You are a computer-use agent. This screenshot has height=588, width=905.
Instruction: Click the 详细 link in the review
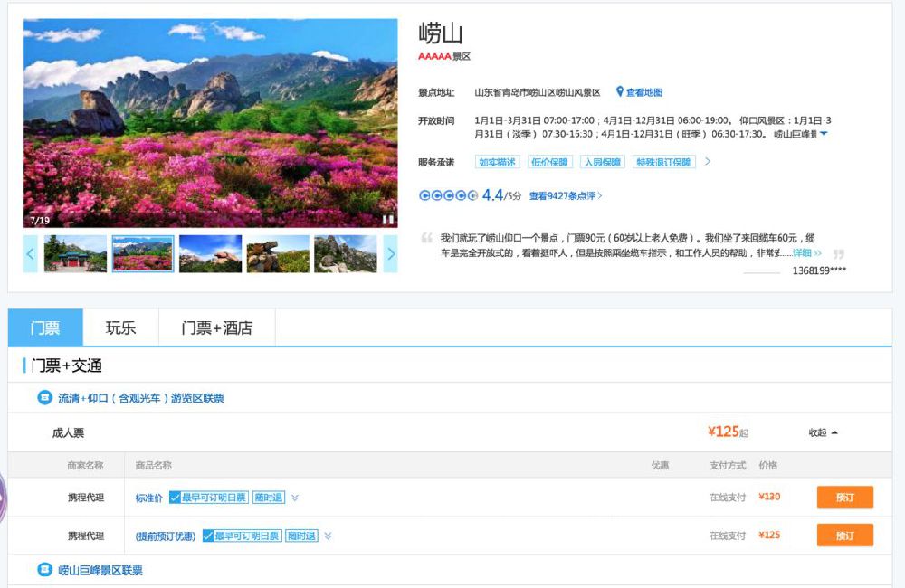click(x=806, y=253)
